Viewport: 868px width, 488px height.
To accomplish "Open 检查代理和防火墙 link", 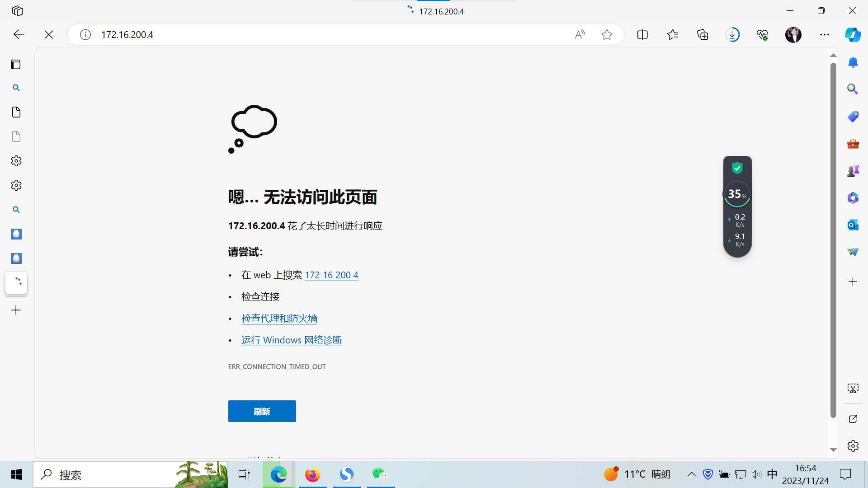I will 279,319.
